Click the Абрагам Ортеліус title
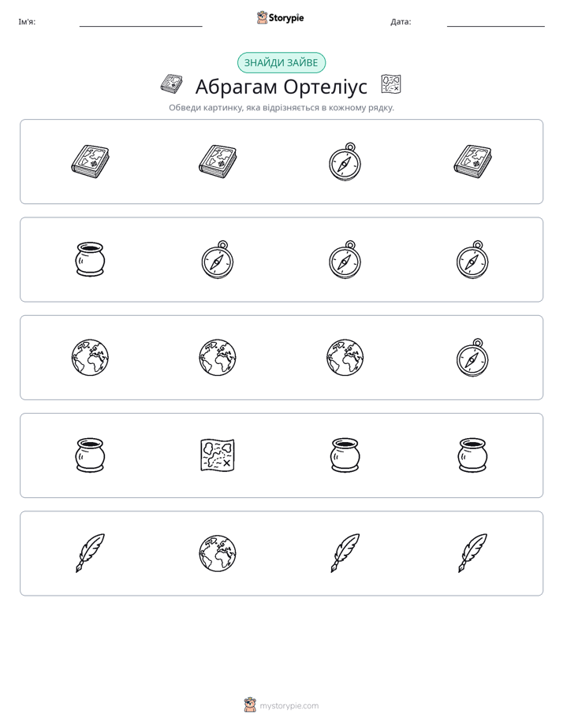563x728 pixels. coord(281,87)
